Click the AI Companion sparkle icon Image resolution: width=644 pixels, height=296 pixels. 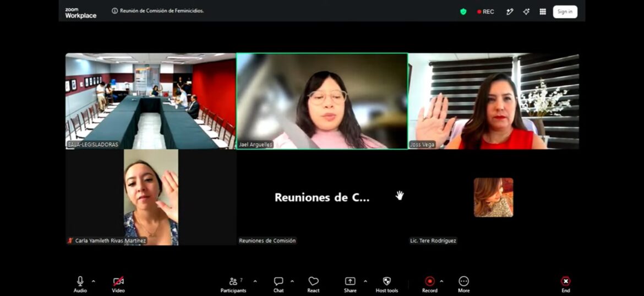[x=526, y=12]
